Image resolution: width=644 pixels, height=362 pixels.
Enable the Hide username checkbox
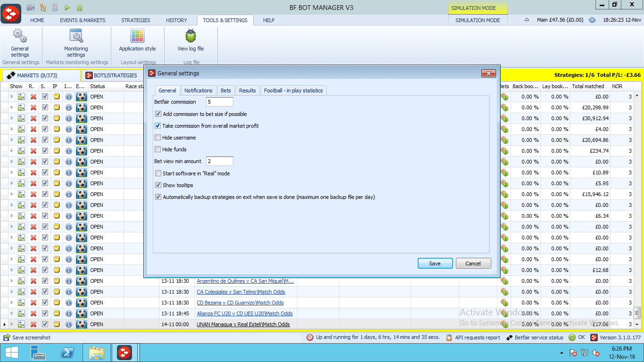[158, 138]
